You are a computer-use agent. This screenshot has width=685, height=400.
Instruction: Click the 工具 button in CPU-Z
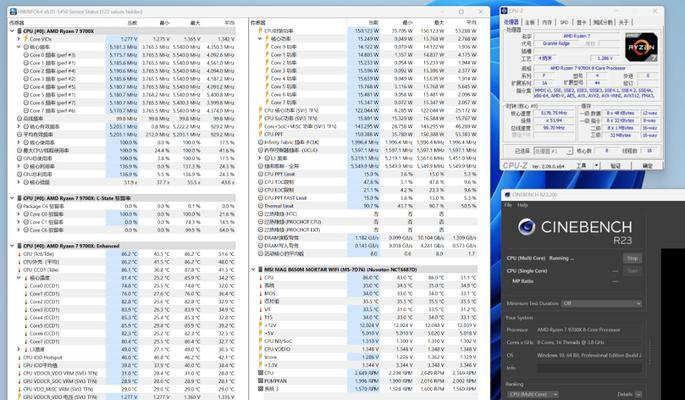[x=581, y=166]
